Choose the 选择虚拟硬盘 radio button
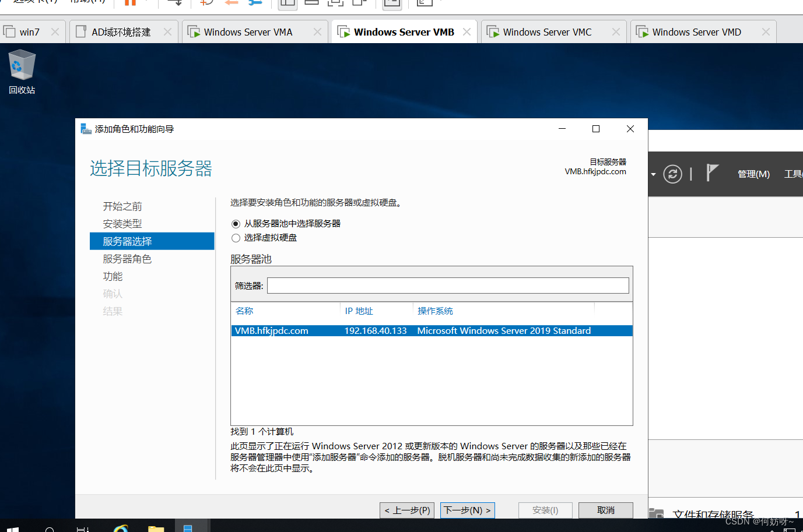 pyautogui.click(x=236, y=238)
